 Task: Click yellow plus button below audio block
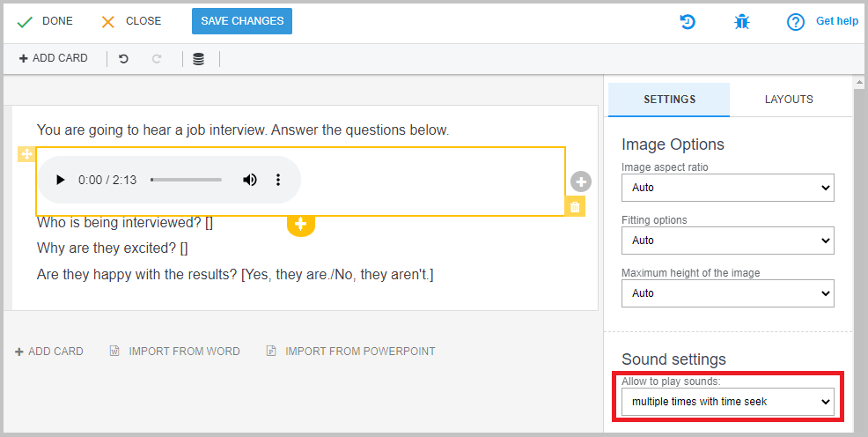tap(300, 224)
